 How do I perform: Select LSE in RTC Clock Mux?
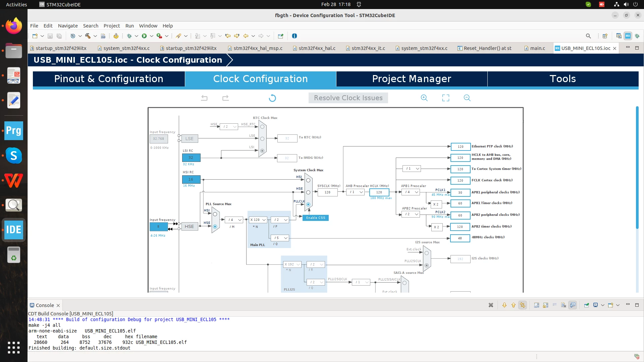coord(262,139)
